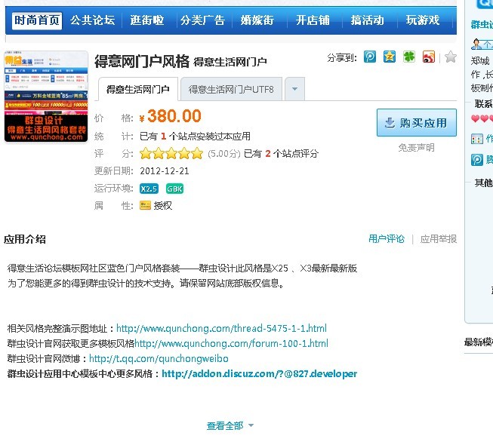The width and height of the screenshot is (493, 448).
Task: Click the five-star rating display
Action: [171, 154]
